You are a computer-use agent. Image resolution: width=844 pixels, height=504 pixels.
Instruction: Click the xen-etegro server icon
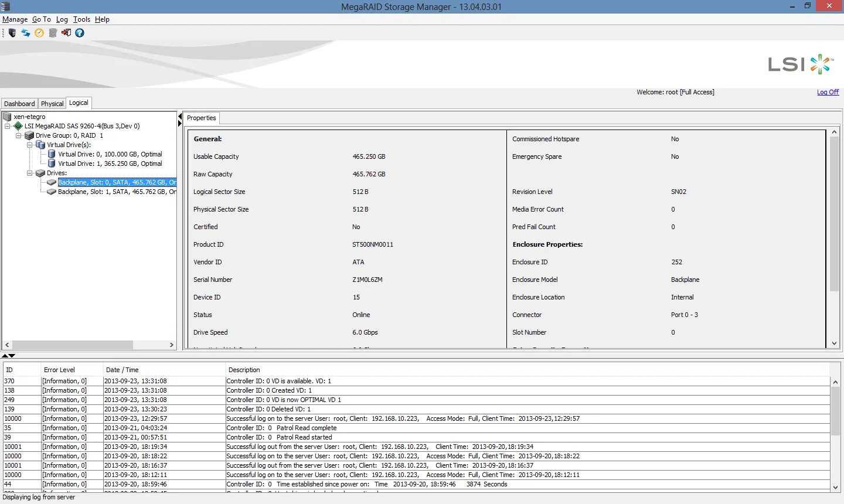point(7,117)
